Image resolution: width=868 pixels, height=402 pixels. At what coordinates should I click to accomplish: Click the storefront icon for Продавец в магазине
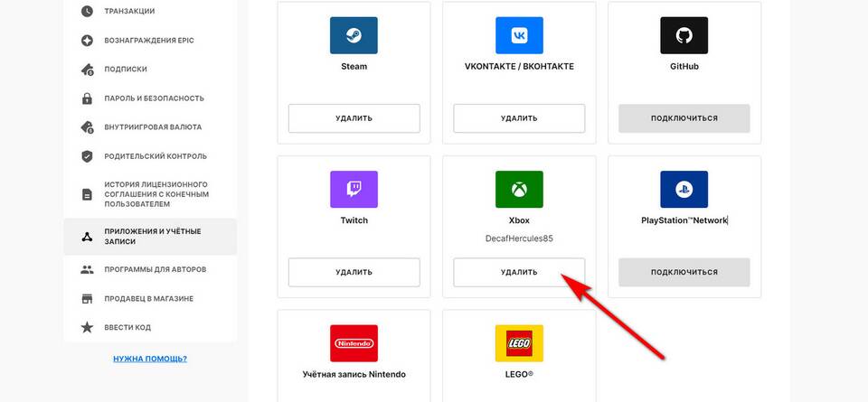click(x=87, y=299)
